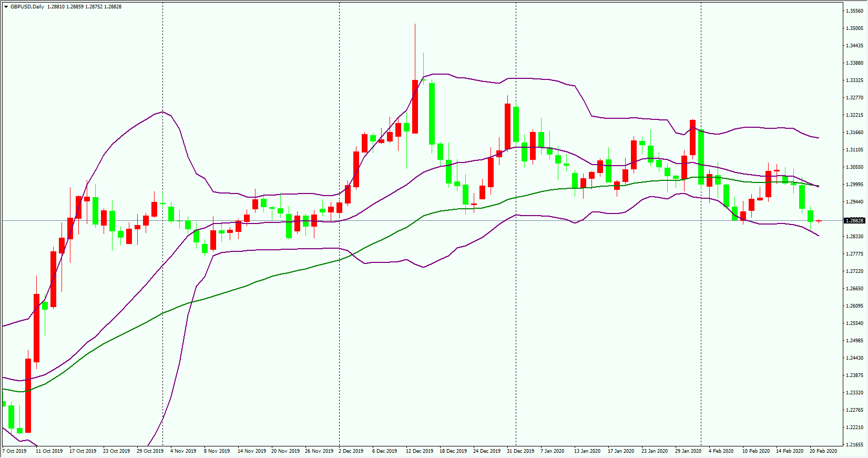This screenshot has width=868, height=458.
Task: Click the 1.22765 price axis label
Action: click(x=854, y=410)
